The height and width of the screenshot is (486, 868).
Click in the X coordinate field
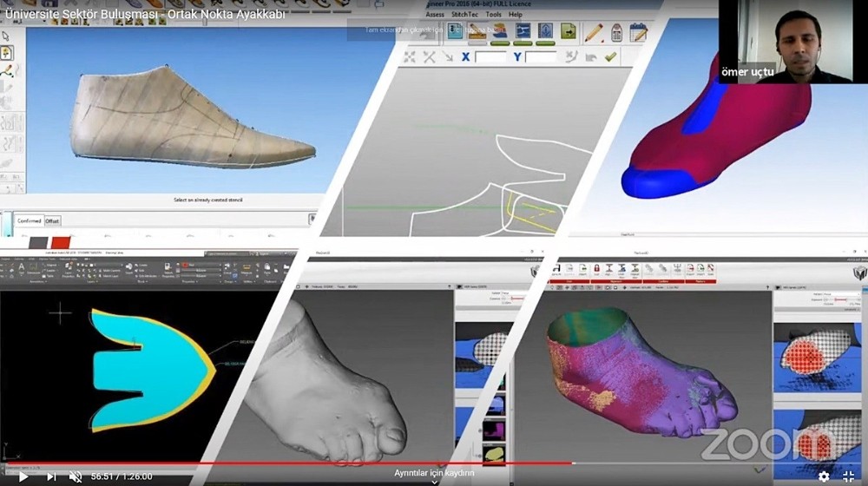point(490,57)
